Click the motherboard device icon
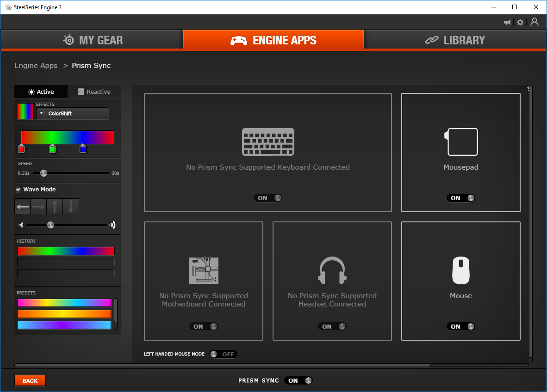547x392 pixels. (204, 271)
